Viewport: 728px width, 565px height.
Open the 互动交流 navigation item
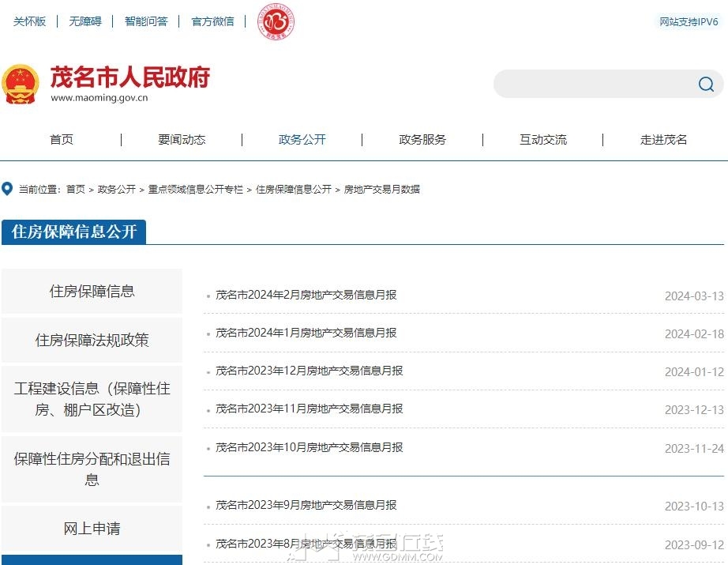[543, 139]
